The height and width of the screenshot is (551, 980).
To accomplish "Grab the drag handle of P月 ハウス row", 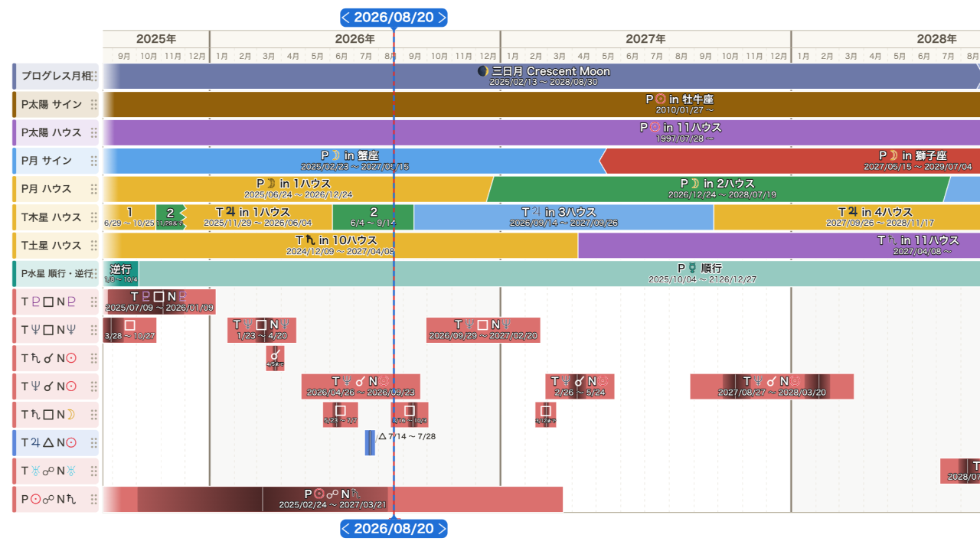I will pyautogui.click(x=94, y=189).
